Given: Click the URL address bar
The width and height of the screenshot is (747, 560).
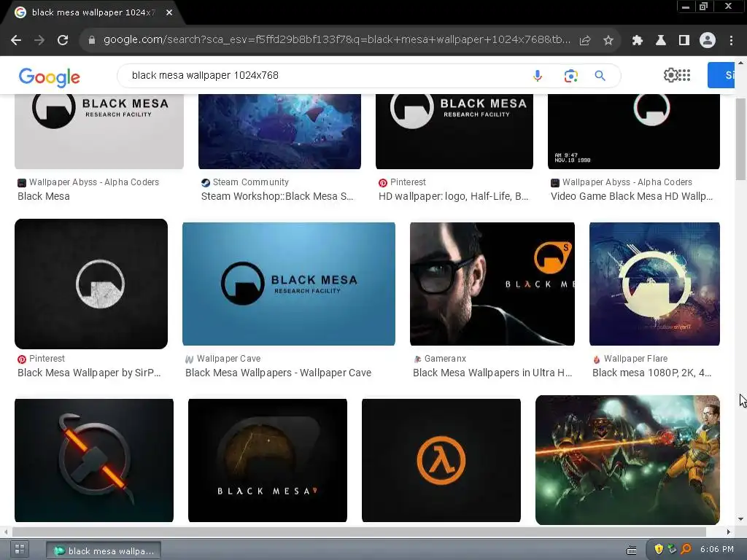Looking at the screenshot, I should (x=336, y=40).
